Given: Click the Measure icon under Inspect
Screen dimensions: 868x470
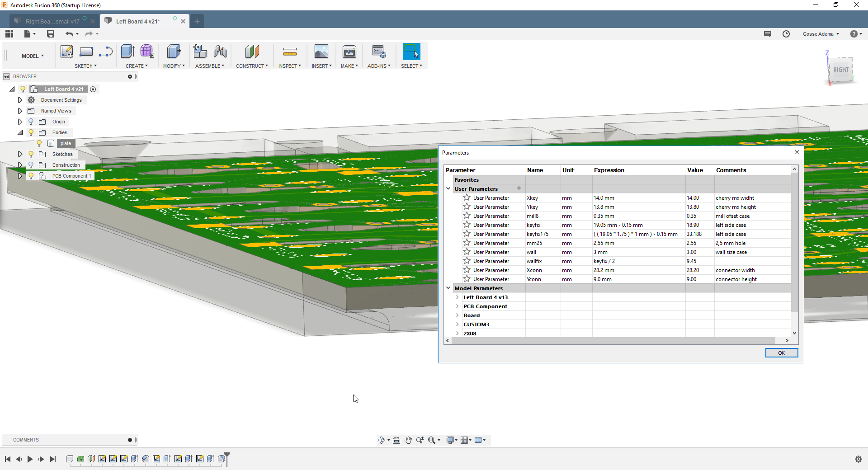Looking at the screenshot, I should click(x=289, y=52).
